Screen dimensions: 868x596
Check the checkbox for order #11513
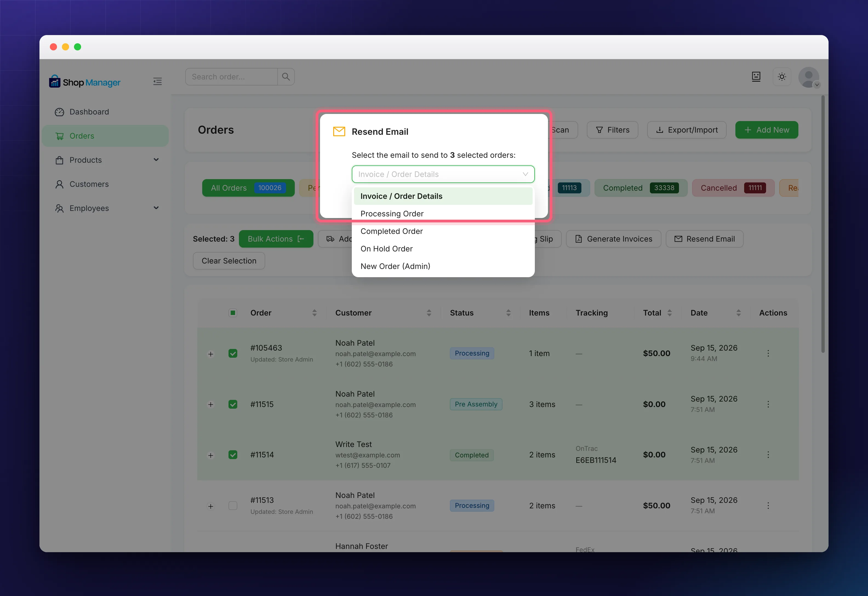233,506
